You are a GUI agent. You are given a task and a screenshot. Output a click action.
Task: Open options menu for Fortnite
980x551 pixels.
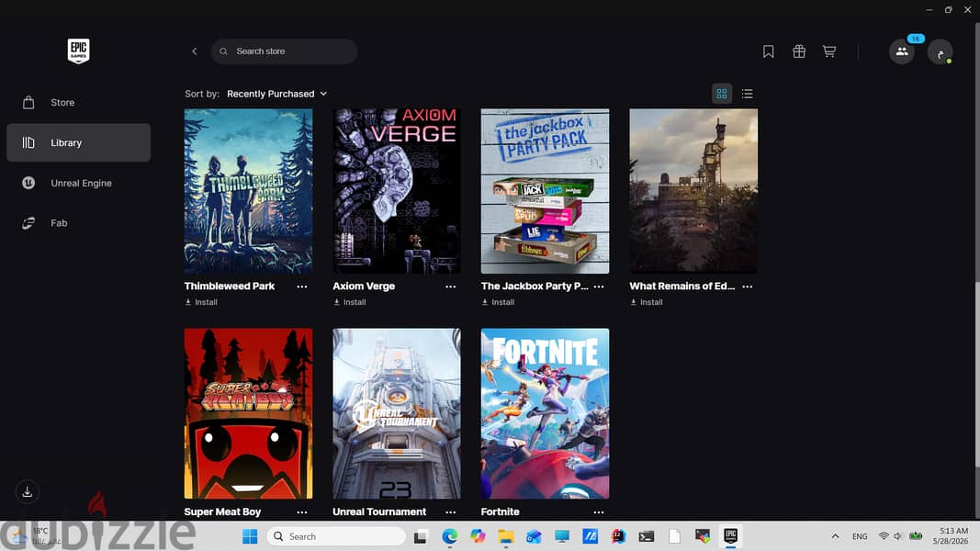[599, 512]
